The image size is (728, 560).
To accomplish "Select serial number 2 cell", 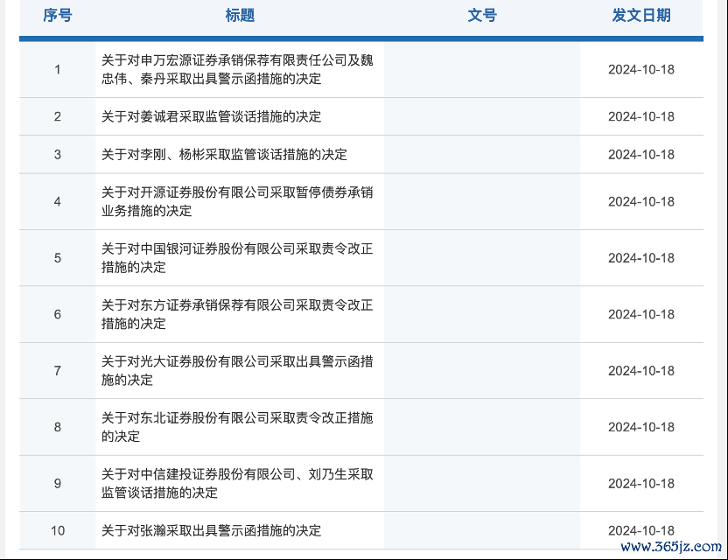I will [58, 116].
